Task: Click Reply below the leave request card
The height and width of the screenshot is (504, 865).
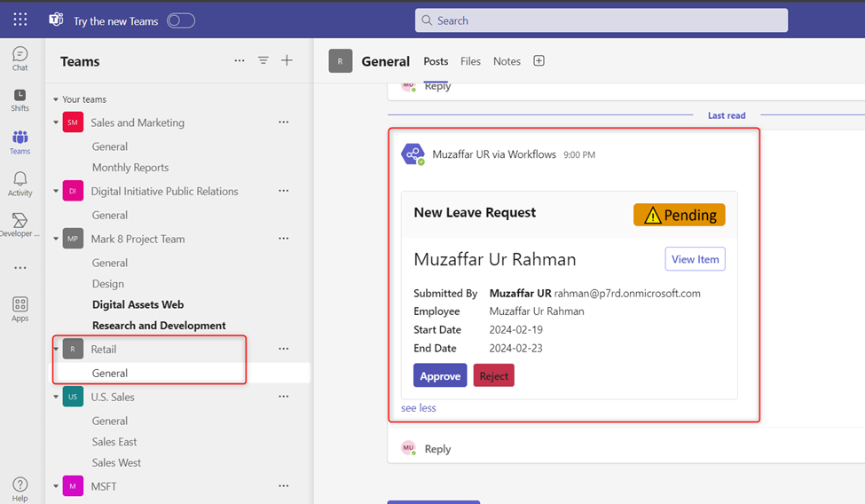Action: click(x=437, y=449)
